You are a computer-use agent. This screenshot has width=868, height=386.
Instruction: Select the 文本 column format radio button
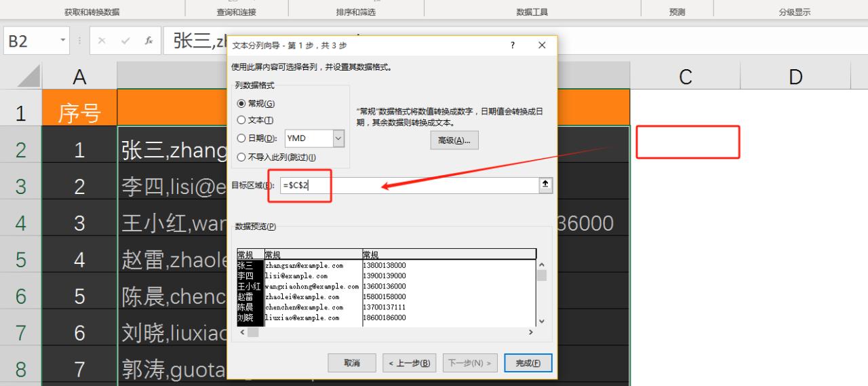pos(241,120)
